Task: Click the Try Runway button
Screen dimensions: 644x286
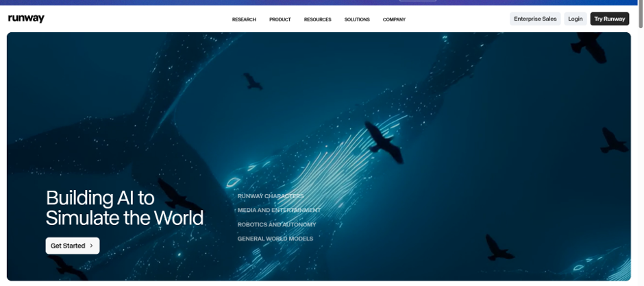Action: tap(610, 19)
